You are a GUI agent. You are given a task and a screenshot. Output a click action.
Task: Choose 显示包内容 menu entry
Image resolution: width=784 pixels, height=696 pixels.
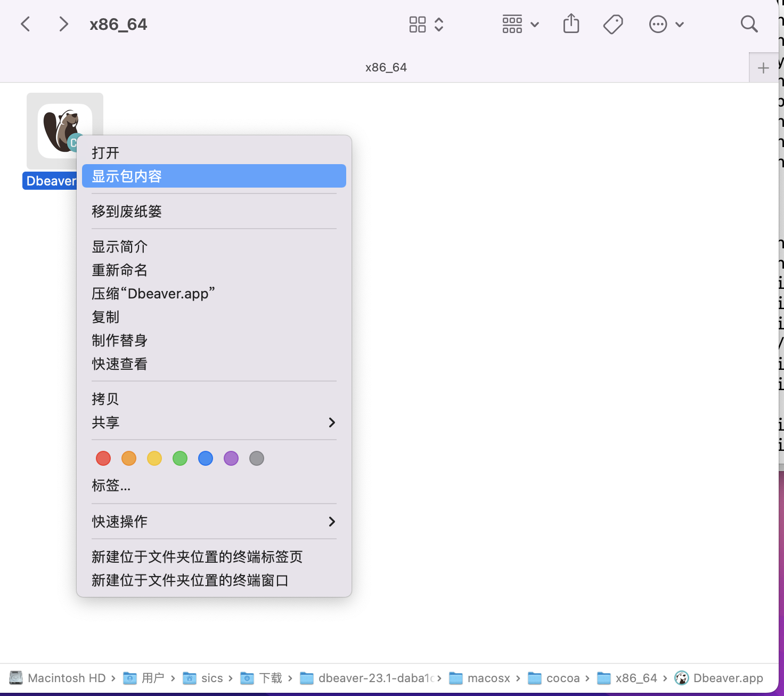(x=214, y=176)
